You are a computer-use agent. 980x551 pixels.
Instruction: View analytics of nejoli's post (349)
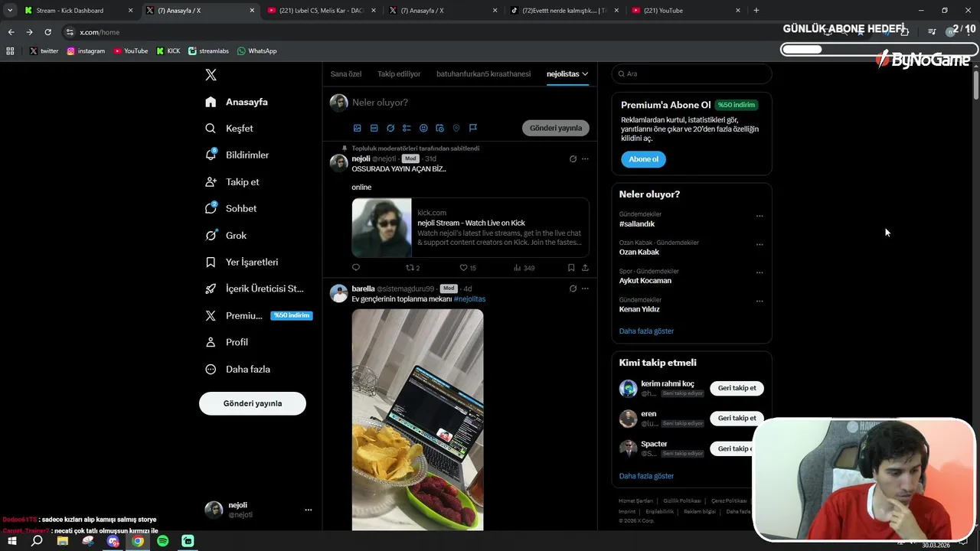524,268
